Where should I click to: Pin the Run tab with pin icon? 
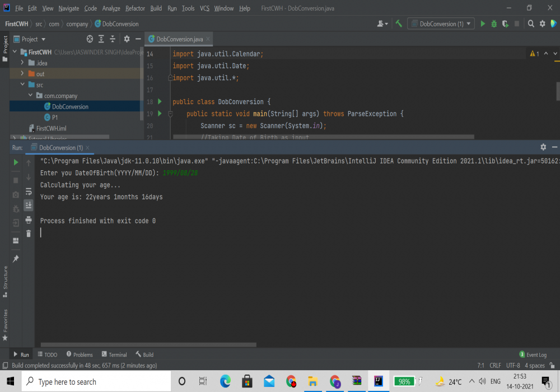(x=16, y=258)
